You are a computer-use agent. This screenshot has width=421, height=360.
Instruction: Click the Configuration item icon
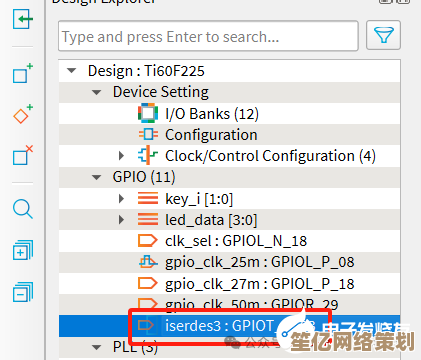click(148, 135)
